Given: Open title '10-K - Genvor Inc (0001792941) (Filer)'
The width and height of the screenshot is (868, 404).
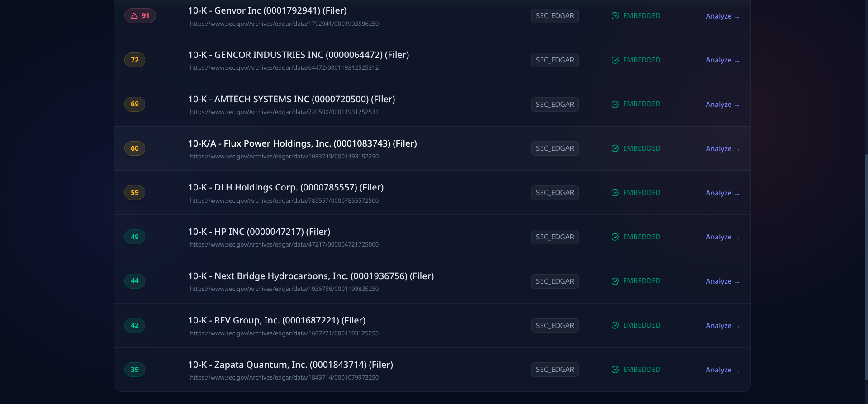Looking at the screenshot, I should 267,10.
